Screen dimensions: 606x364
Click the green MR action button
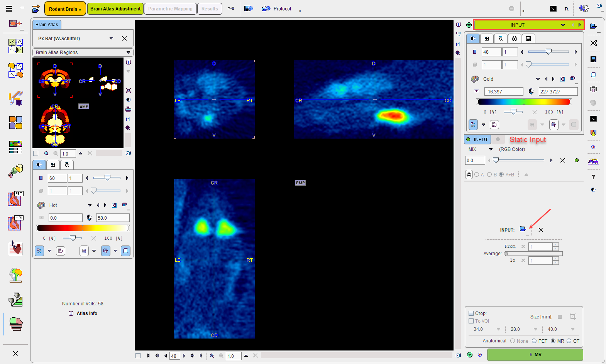535,354
